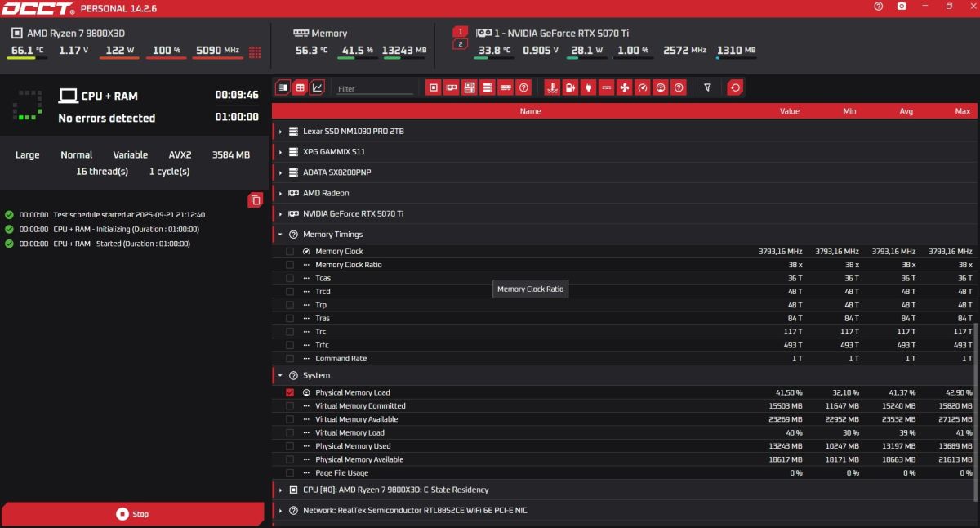Toggle the usage load filter icon
The image size is (980, 528).
(660, 87)
